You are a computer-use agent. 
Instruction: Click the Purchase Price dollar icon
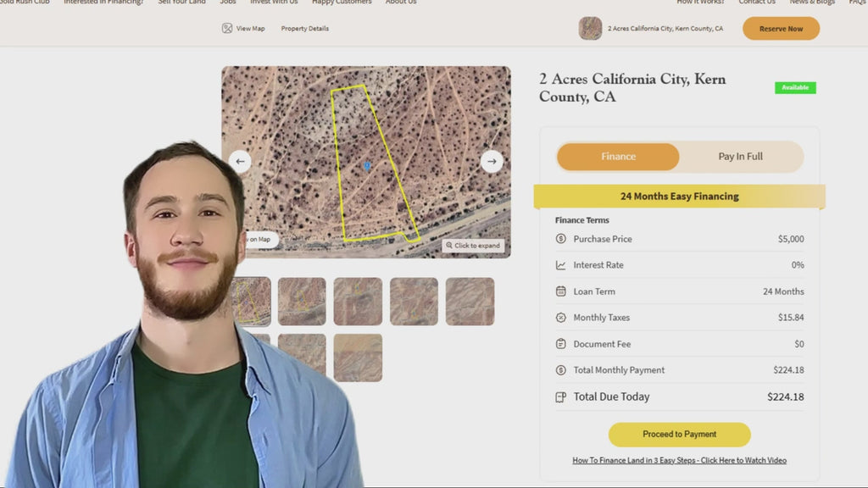(x=561, y=239)
